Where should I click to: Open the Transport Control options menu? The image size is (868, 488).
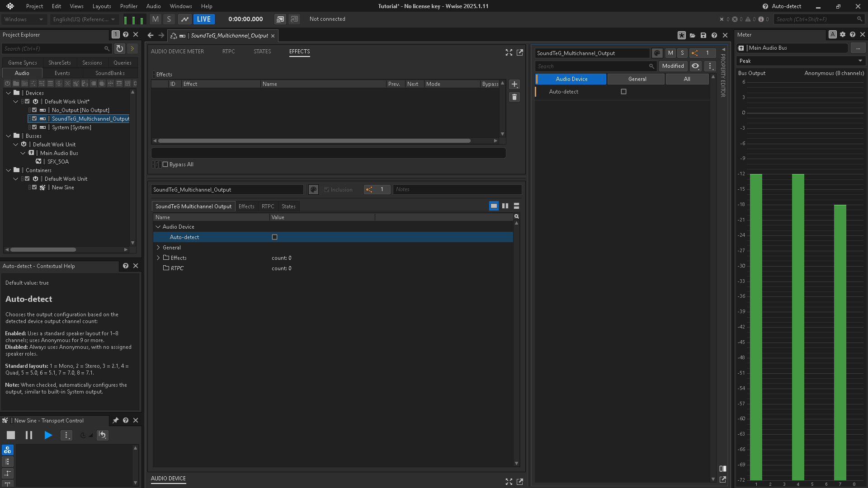click(x=66, y=435)
